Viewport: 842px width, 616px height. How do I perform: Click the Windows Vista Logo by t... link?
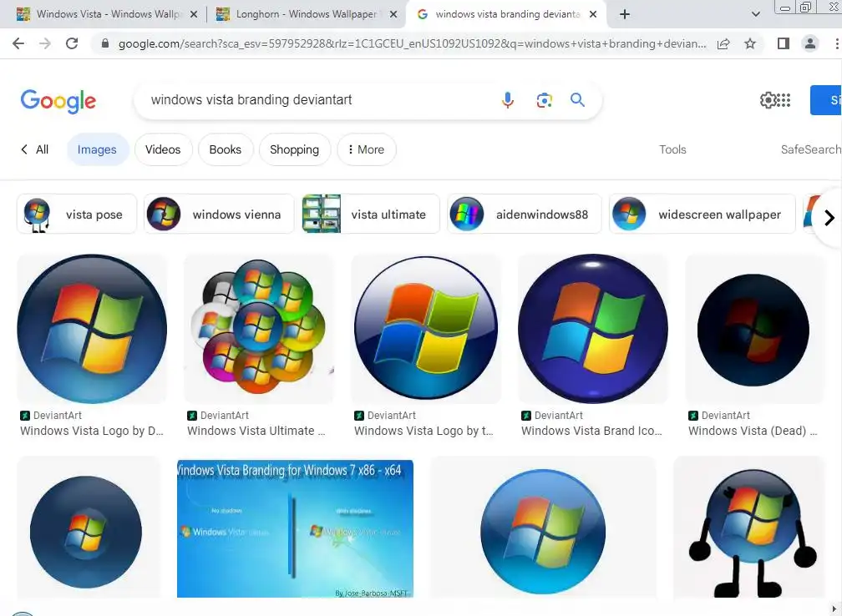coord(424,431)
